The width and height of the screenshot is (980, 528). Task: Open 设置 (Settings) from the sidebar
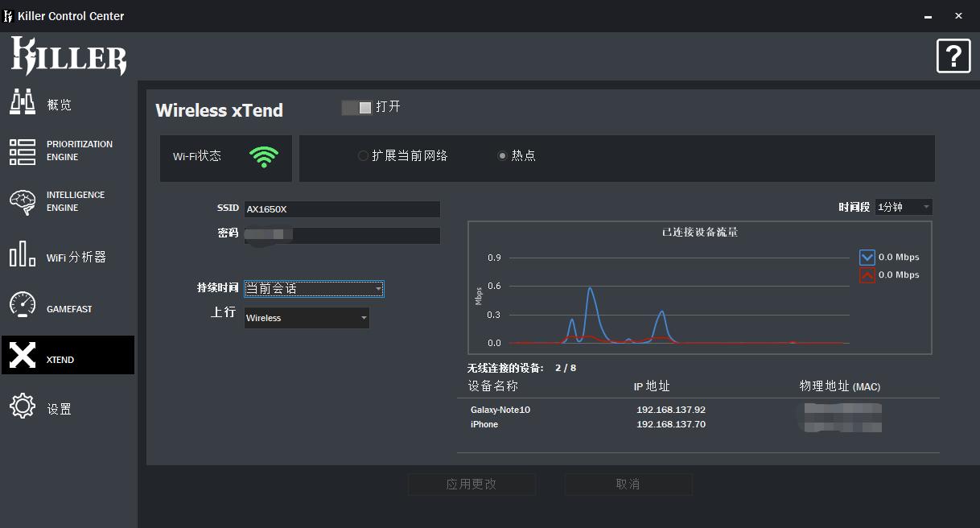[x=44, y=407]
